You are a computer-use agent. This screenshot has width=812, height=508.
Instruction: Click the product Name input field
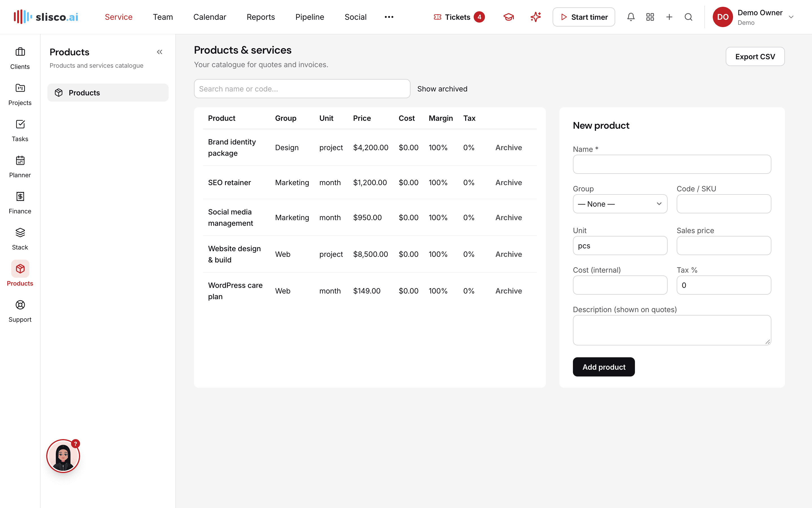672,164
